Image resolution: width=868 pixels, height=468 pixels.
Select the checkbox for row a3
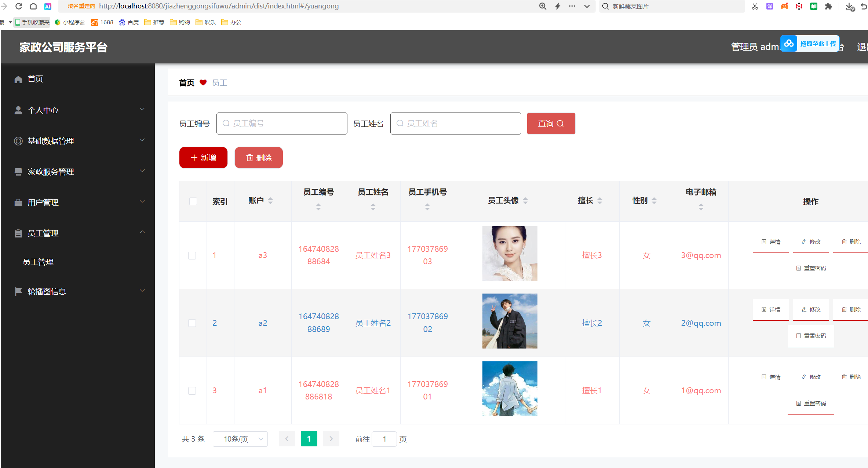[192, 255]
